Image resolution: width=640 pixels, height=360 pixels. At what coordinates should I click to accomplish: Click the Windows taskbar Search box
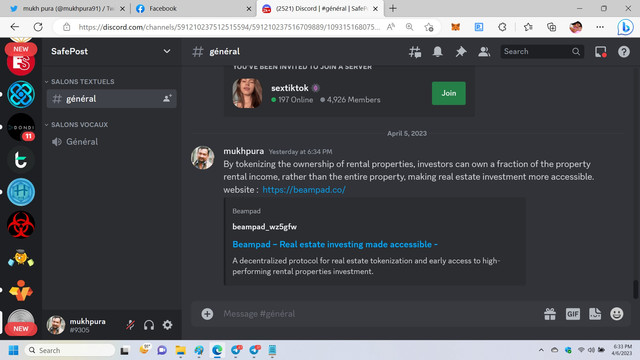tap(70, 350)
